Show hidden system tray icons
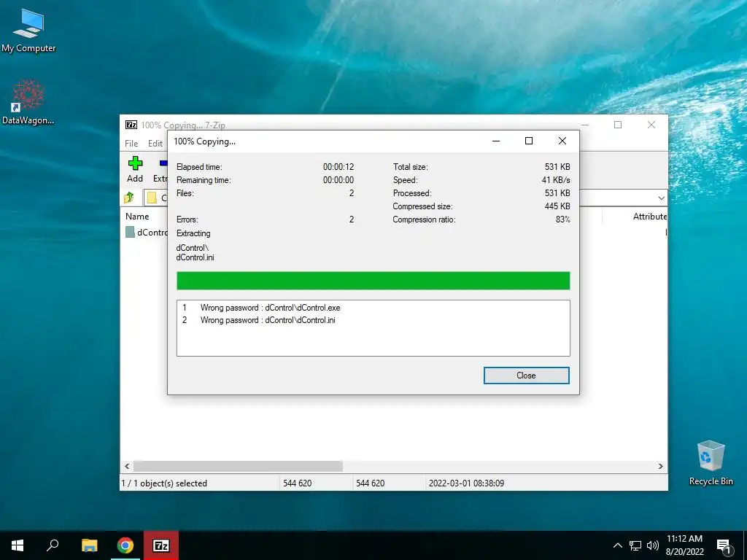 point(617,545)
